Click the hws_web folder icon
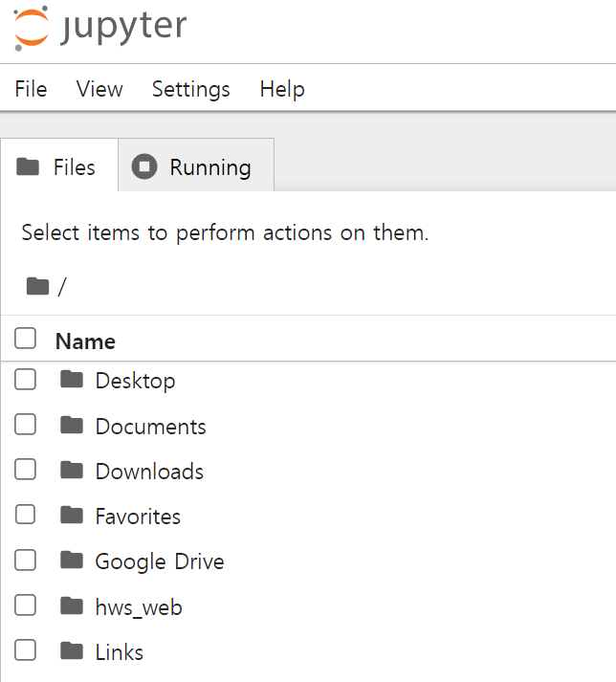Image resolution: width=616 pixels, height=682 pixels. pyautogui.click(x=72, y=606)
